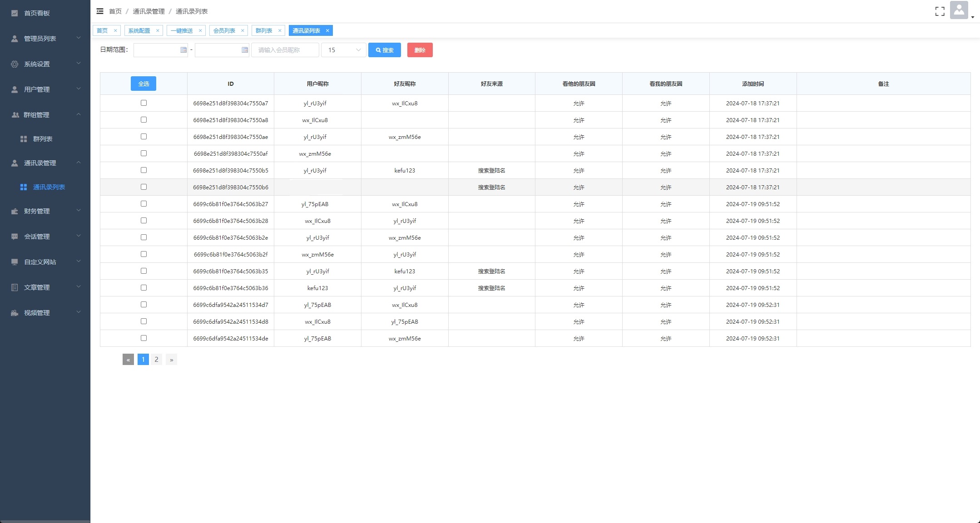Check row with ID ending 7550a7
Image resolution: width=980 pixels, height=523 pixels.
[x=144, y=103]
